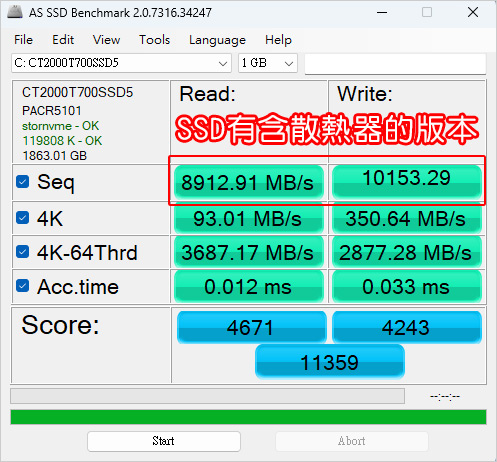The image size is (497, 462).
Task: Open the File menu
Action: (x=23, y=40)
